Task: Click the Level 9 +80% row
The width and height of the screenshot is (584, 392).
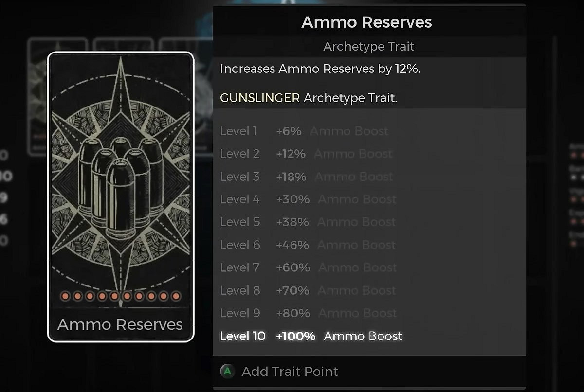Action: pos(308,313)
